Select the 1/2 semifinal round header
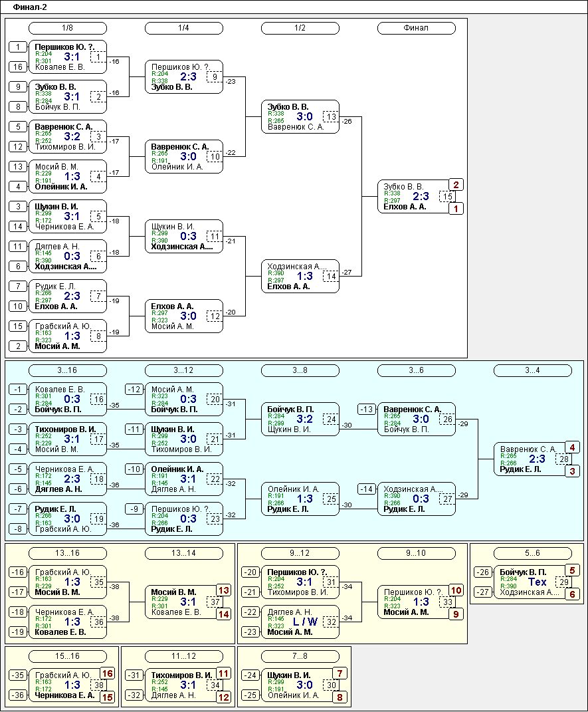The image size is (588, 712). (x=300, y=28)
